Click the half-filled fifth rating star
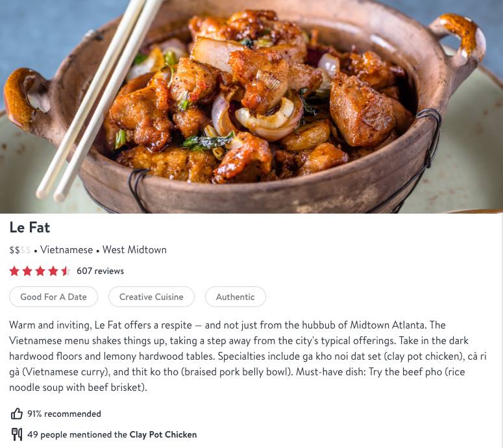This screenshot has width=503, height=448. (x=66, y=271)
